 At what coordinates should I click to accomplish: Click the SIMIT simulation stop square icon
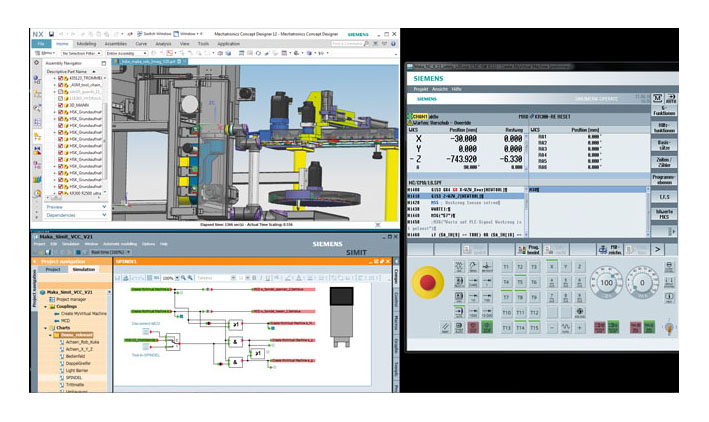click(78, 252)
